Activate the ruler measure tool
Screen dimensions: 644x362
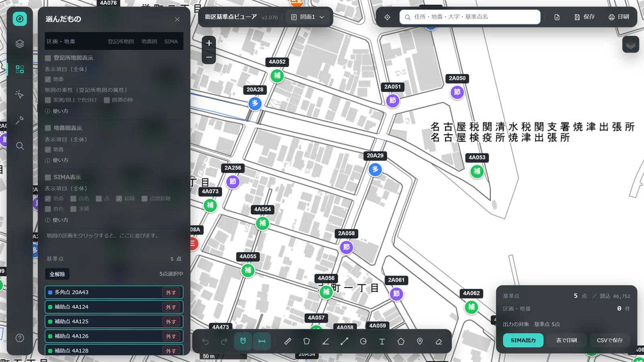click(288, 341)
